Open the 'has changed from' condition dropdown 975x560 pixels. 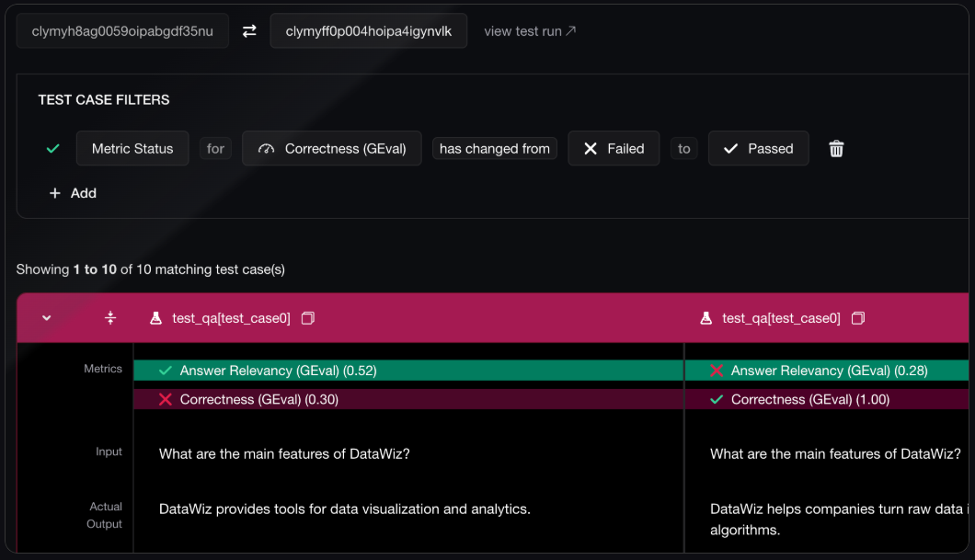494,148
